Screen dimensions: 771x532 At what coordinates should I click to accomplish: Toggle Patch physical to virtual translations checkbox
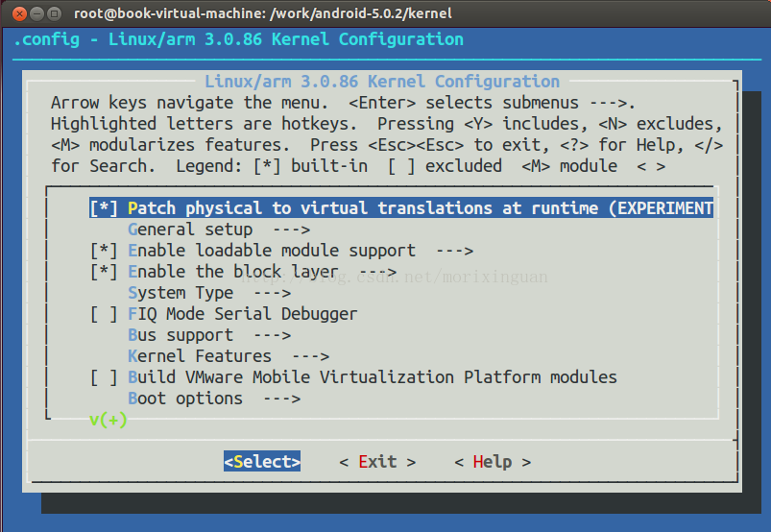point(104,208)
